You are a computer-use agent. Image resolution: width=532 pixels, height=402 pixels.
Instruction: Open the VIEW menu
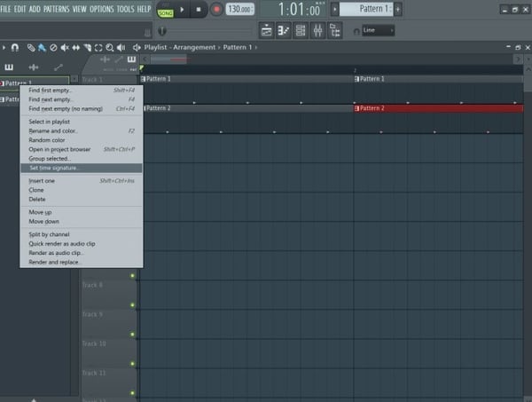pos(80,9)
